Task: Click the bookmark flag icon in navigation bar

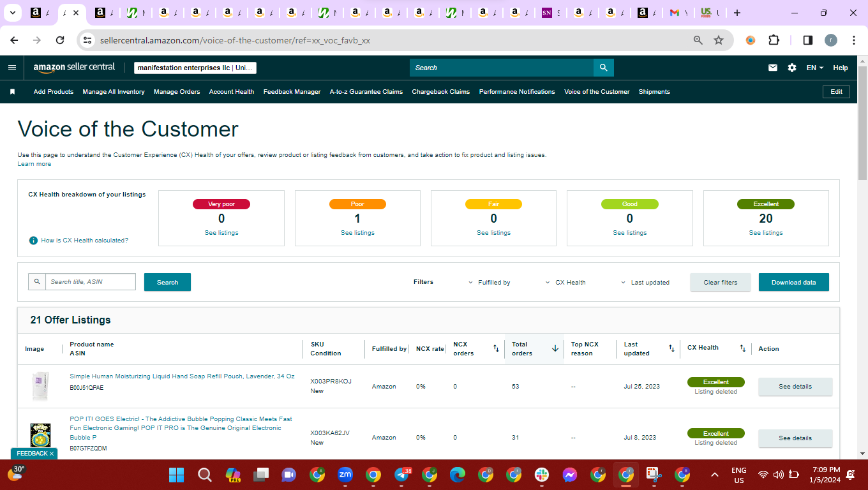Action: pyautogui.click(x=12, y=92)
